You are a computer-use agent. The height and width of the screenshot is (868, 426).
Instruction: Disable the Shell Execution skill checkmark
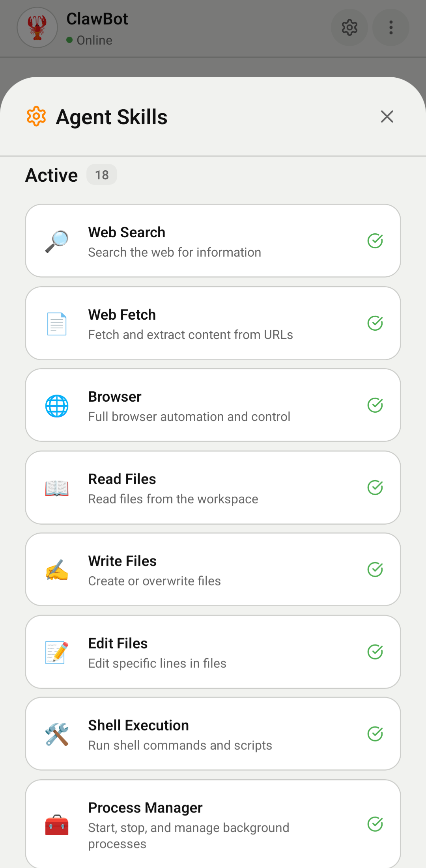(x=375, y=734)
